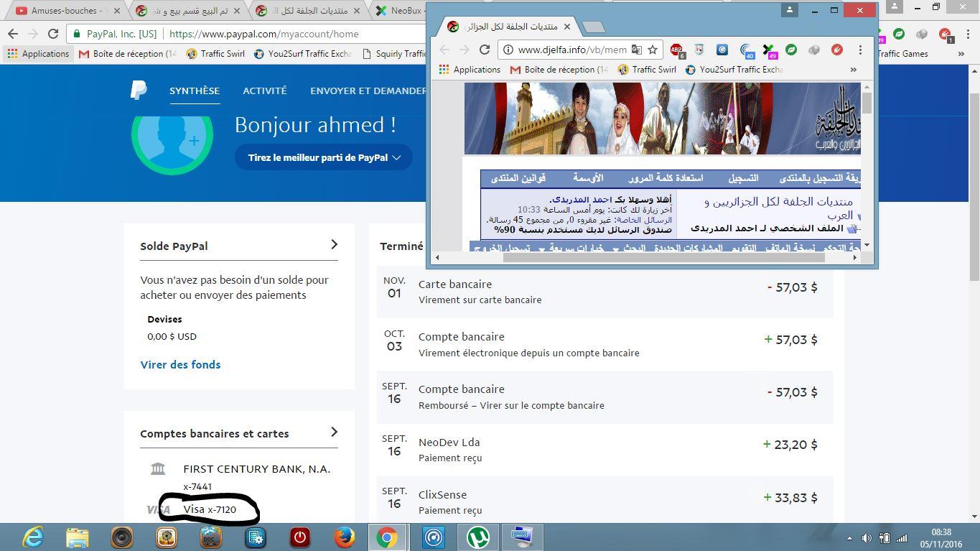980x551 pixels.
Task: View site info for djelfa.info address
Action: [508, 50]
